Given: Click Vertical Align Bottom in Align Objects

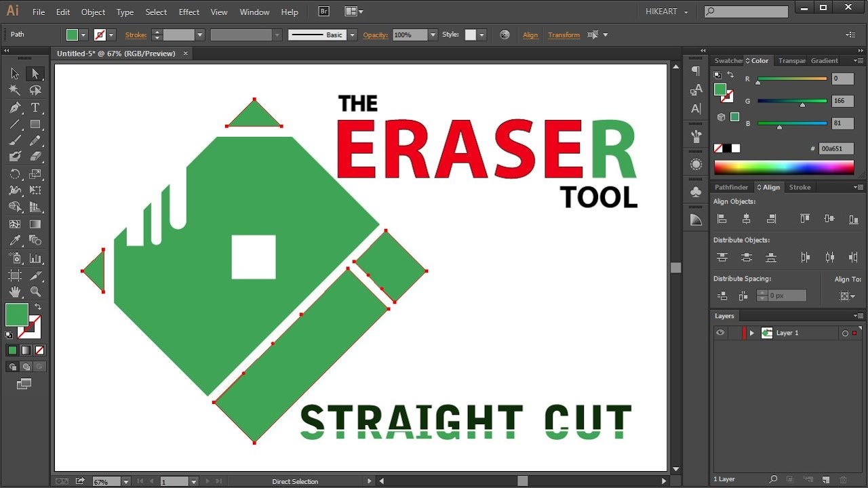Looking at the screenshot, I should (x=854, y=218).
